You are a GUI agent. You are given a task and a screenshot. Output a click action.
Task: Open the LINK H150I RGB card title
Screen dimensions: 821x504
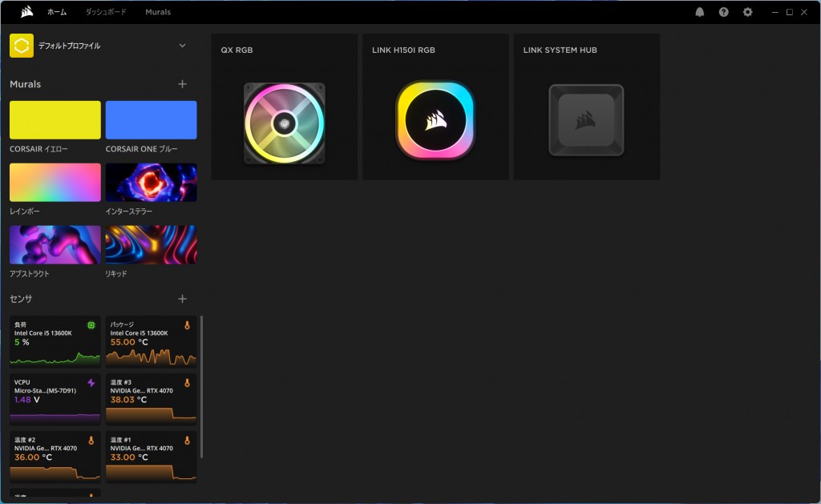click(x=403, y=50)
